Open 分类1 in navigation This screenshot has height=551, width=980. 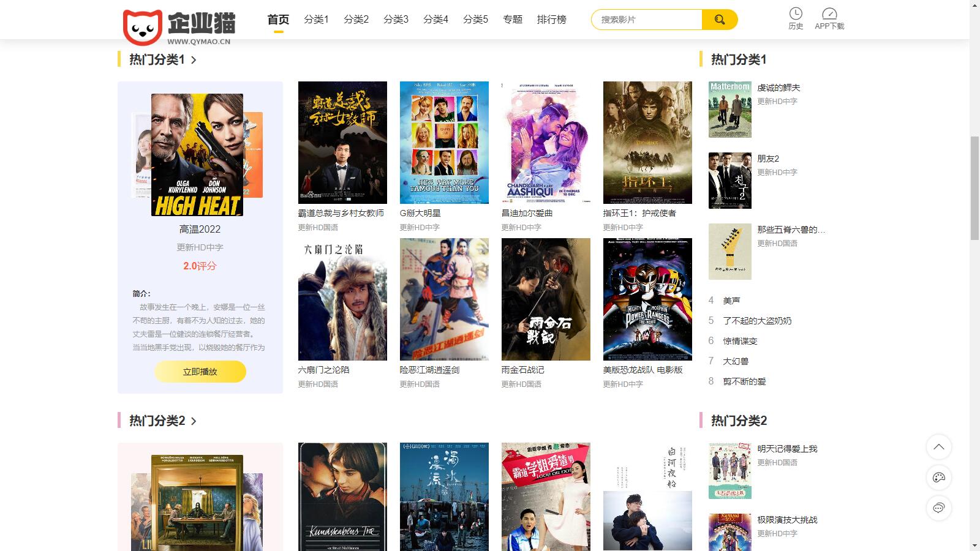(x=316, y=20)
